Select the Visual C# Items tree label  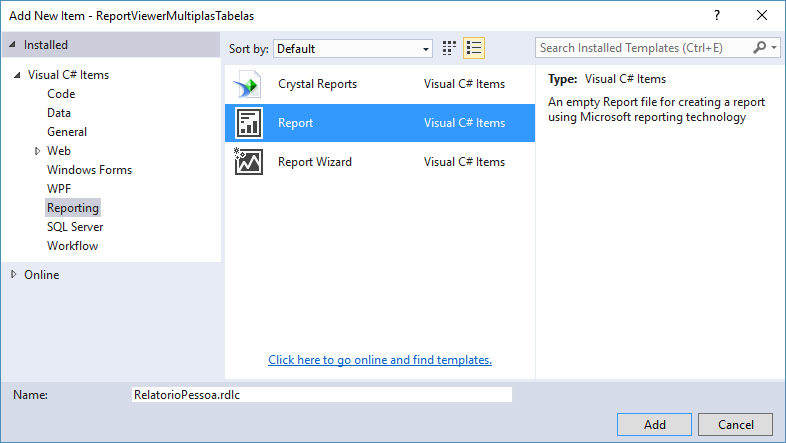(x=68, y=75)
